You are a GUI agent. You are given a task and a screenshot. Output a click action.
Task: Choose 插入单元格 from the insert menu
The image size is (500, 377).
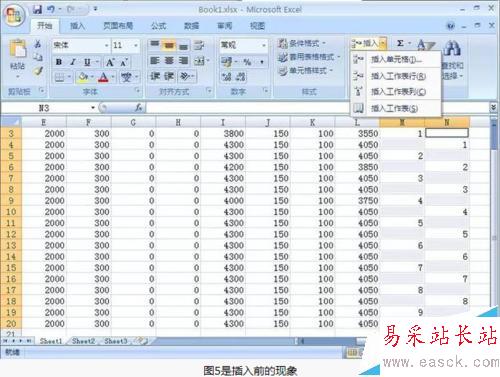(396, 60)
